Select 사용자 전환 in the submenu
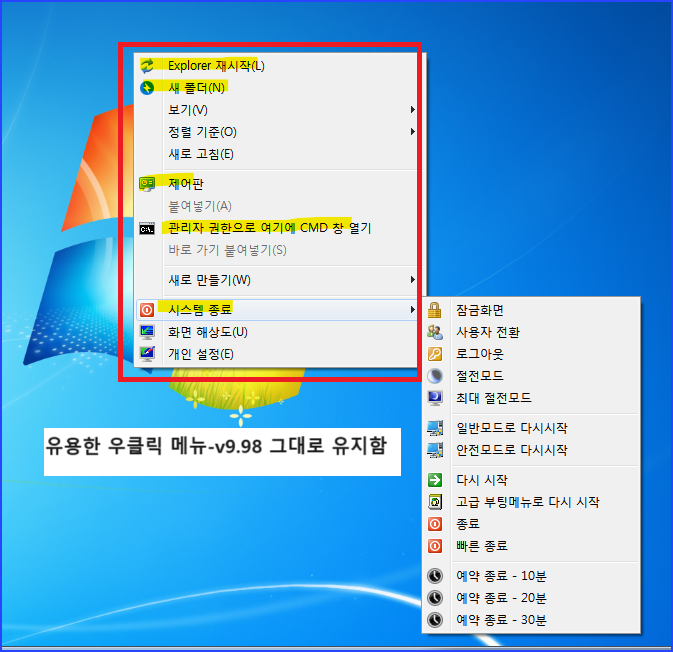 (531, 332)
